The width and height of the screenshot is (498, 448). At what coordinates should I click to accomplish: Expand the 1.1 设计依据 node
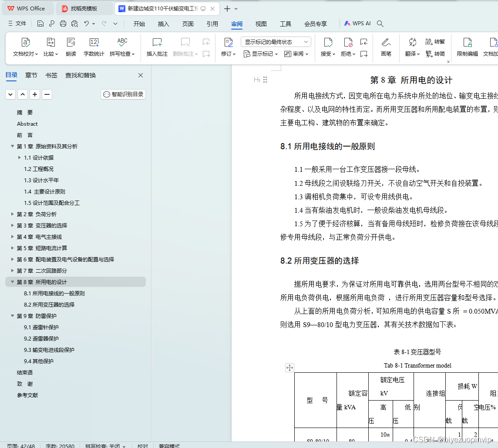pyautogui.click(x=20, y=157)
